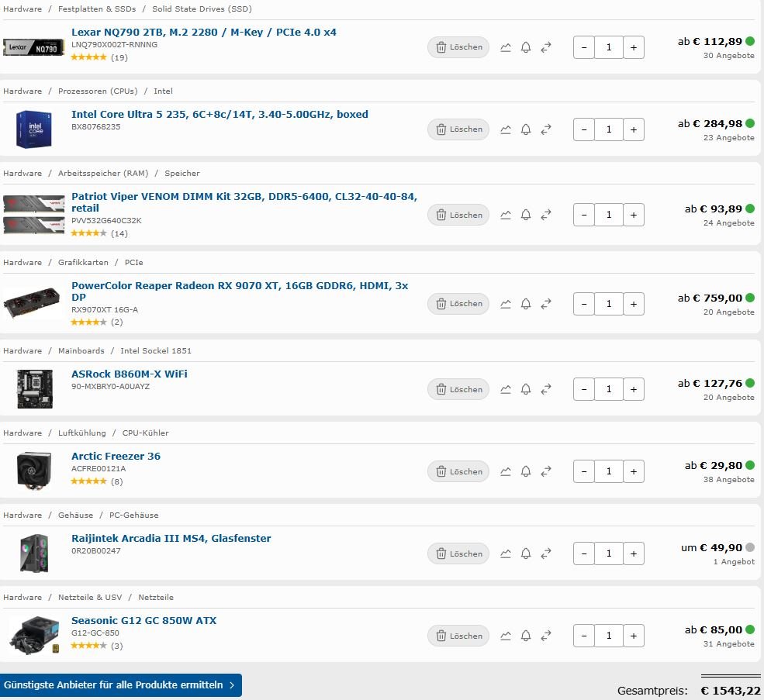Open the ASRock B860M-X WiFi product link
Screen dimensions: 764x700
129,374
